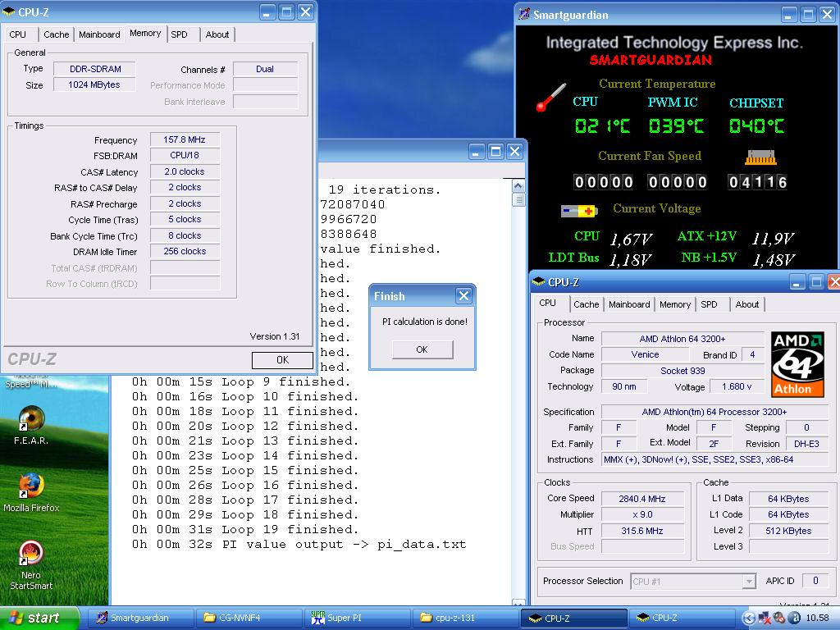This screenshot has height=630, width=840.
Task: Click the Level 2 cache value field
Action: point(788,531)
